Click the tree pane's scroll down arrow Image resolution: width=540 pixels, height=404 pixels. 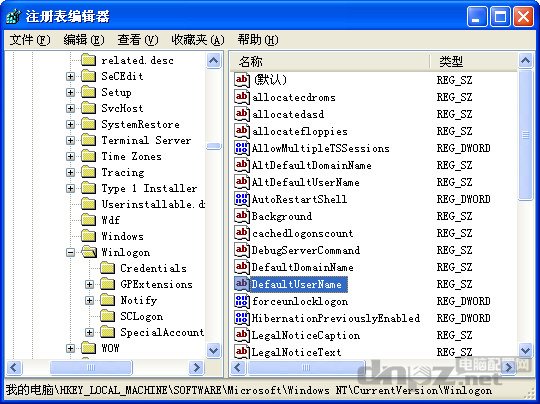click(x=214, y=351)
